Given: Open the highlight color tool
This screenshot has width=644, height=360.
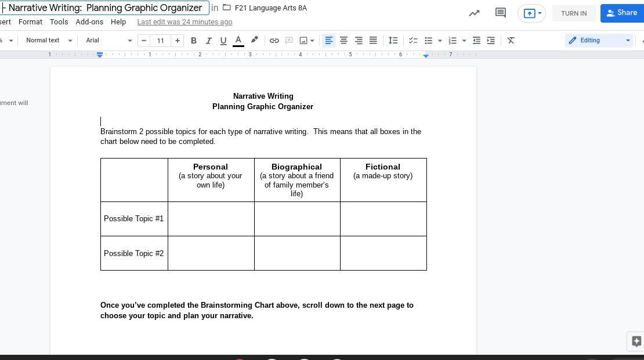Looking at the screenshot, I should tap(254, 40).
